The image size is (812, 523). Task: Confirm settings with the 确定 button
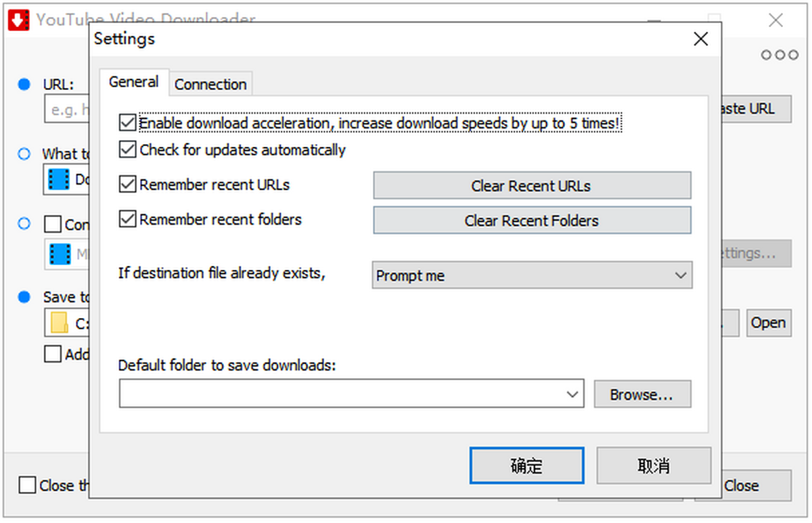(526, 465)
